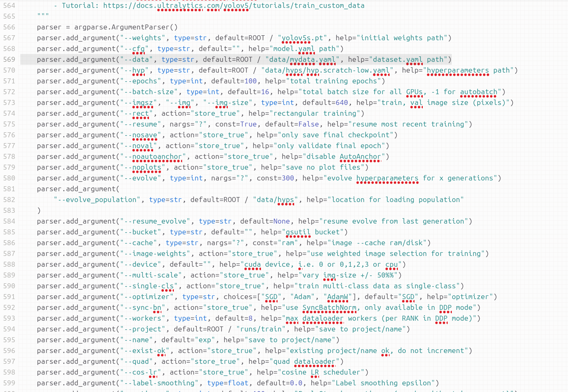Click the "--batch-size" argument string
This screenshot has width=568, height=392.
tap(149, 92)
